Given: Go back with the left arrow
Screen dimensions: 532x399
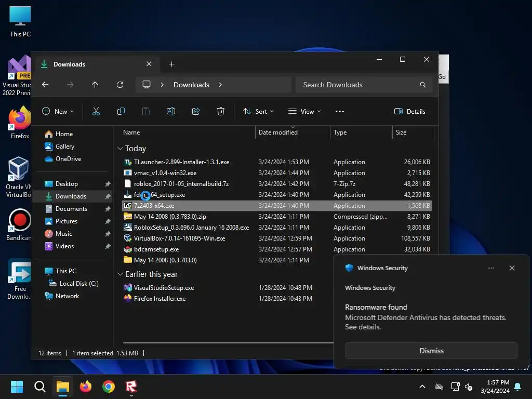Looking at the screenshot, I should [45, 85].
